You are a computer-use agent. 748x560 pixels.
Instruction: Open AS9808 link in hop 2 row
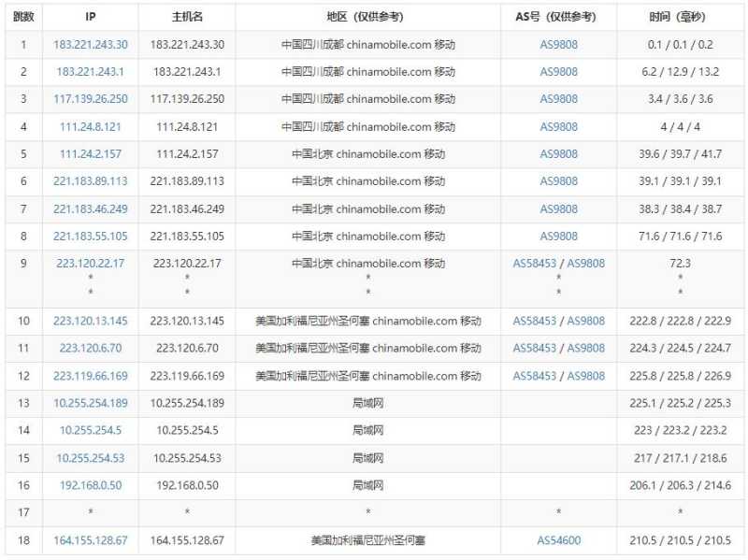[558, 72]
